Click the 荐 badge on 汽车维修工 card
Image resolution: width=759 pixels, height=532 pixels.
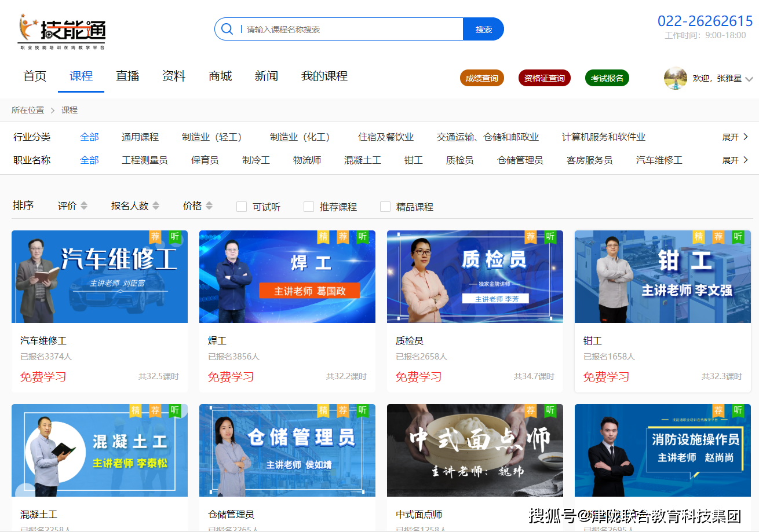[x=155, y=237]
